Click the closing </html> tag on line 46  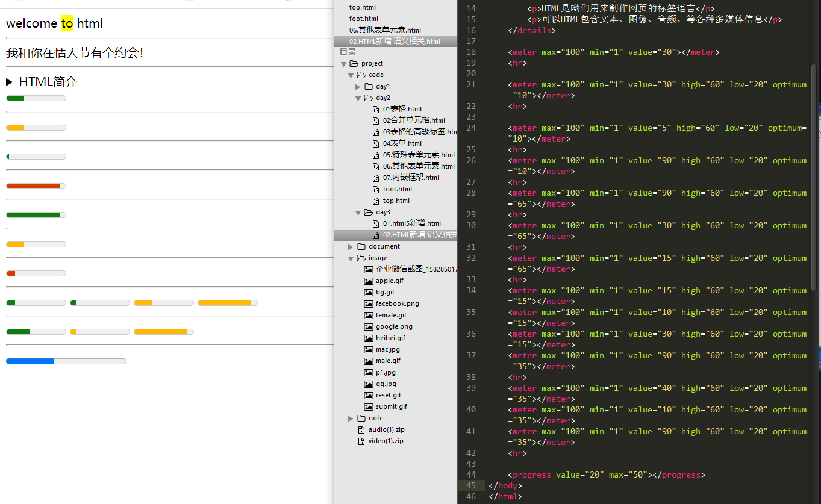505,496
